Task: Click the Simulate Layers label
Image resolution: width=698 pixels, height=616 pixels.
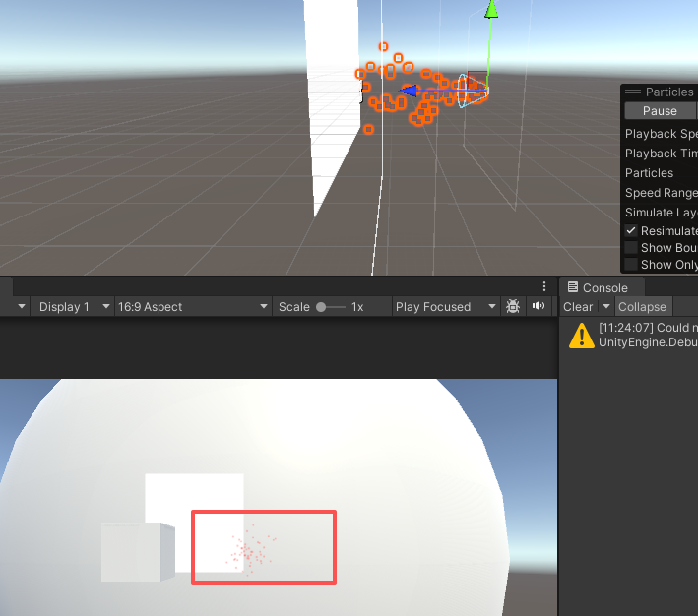Action: coord(661,212)
